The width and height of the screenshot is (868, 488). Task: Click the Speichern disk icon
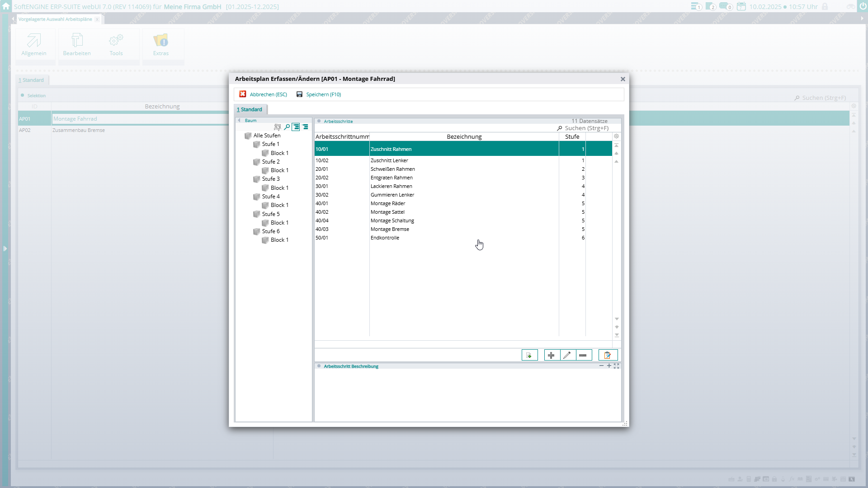pos(299,94)
